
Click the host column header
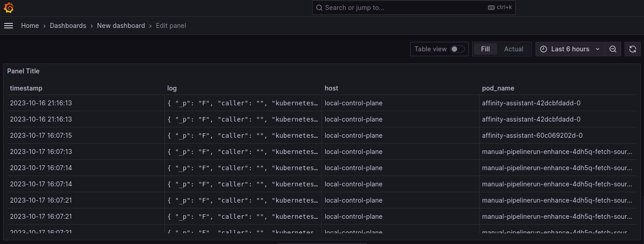point(331,88)
